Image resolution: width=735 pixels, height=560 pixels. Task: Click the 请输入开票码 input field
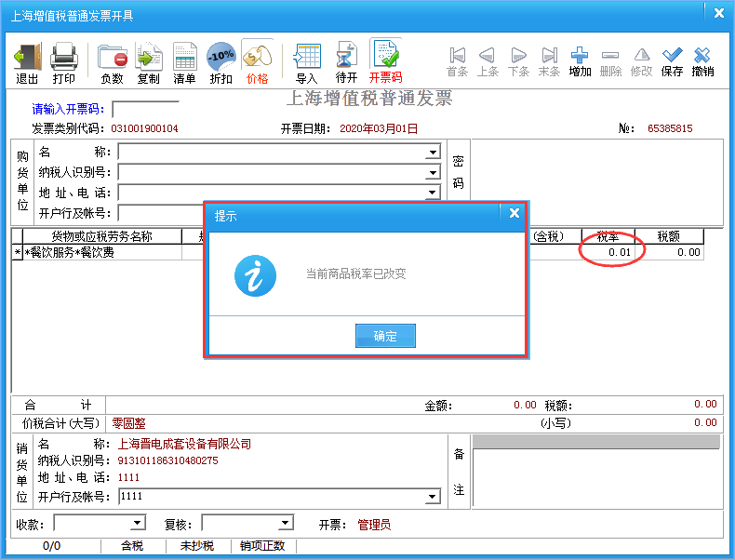145,110
